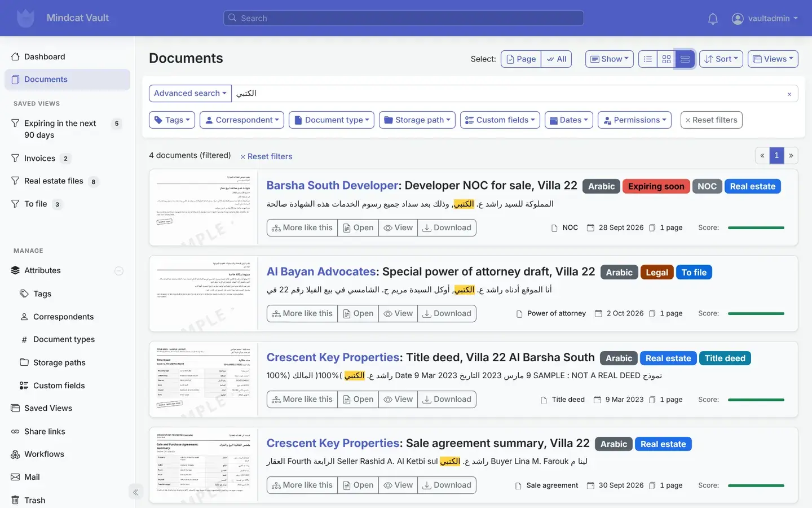
Task: Collapse the Attributes section toggle
Action: pyautogui.click(x=119, y=271)
